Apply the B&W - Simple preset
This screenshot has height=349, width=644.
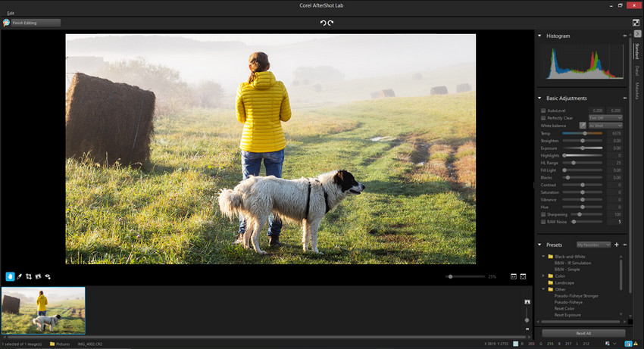click(x=567, y=270)
